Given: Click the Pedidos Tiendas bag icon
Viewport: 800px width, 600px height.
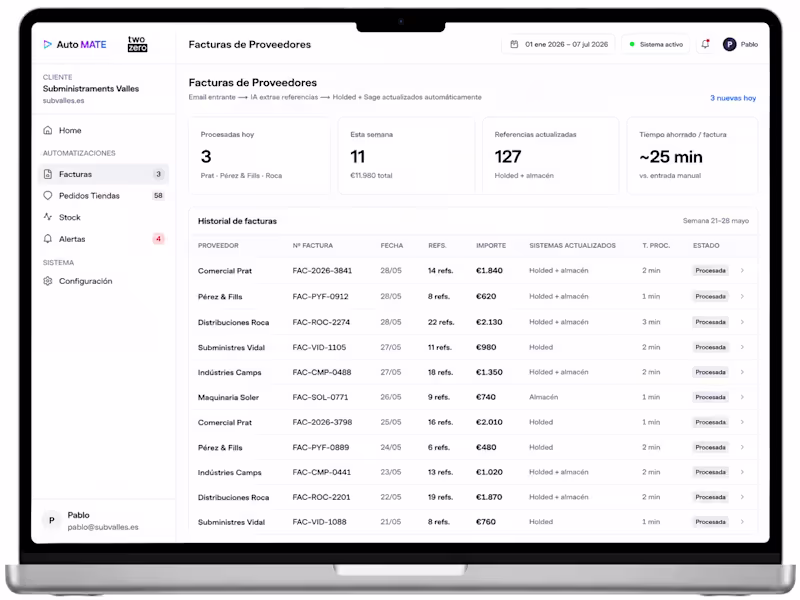Looking at the screenshot, I should (47, 195).
